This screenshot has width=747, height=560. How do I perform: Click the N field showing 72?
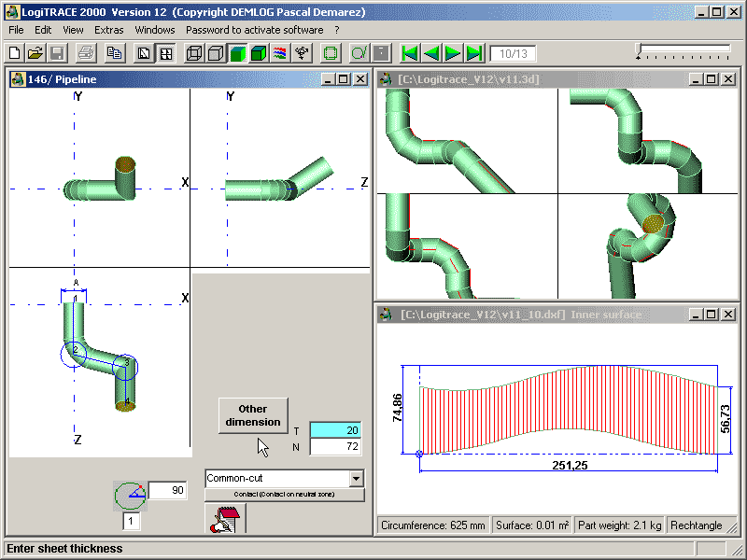point(335,447)
